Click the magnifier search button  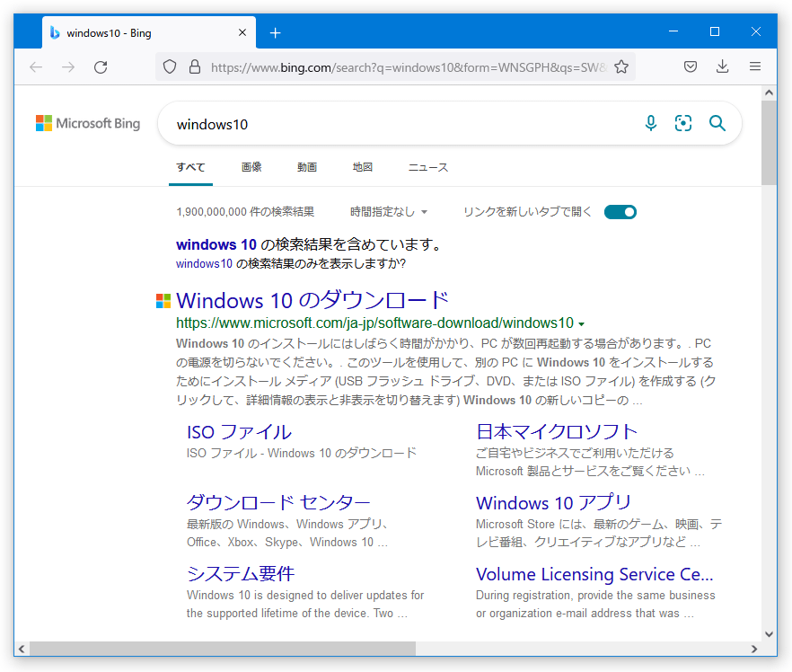point(717,123)
